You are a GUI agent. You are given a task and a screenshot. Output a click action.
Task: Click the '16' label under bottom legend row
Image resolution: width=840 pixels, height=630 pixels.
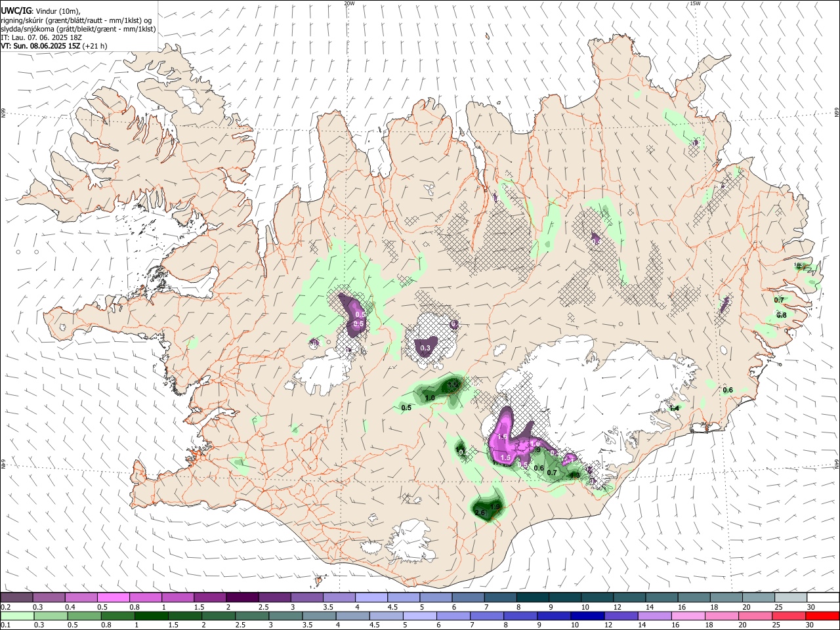coord(675,625)
